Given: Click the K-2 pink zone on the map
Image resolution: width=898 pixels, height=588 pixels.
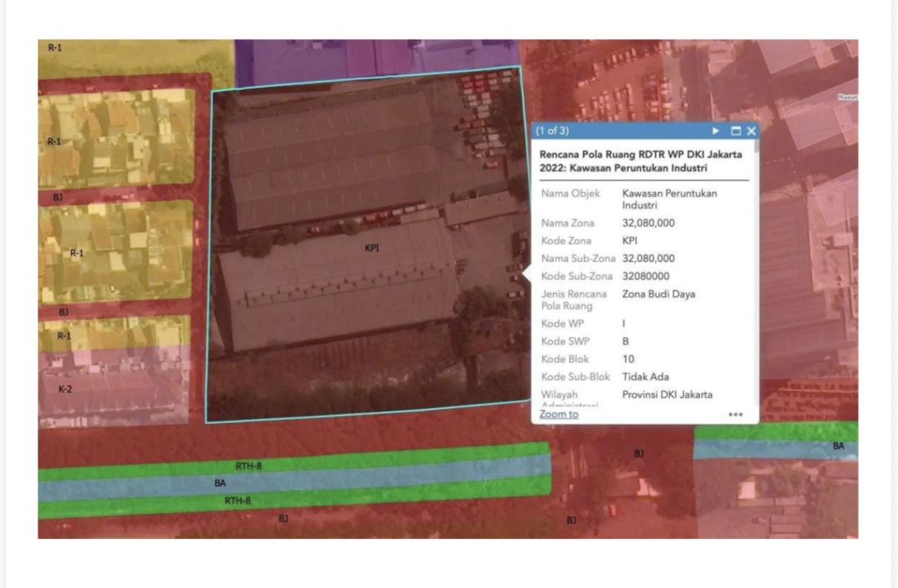Looking at the screenshot, I should tap(65, 388).
